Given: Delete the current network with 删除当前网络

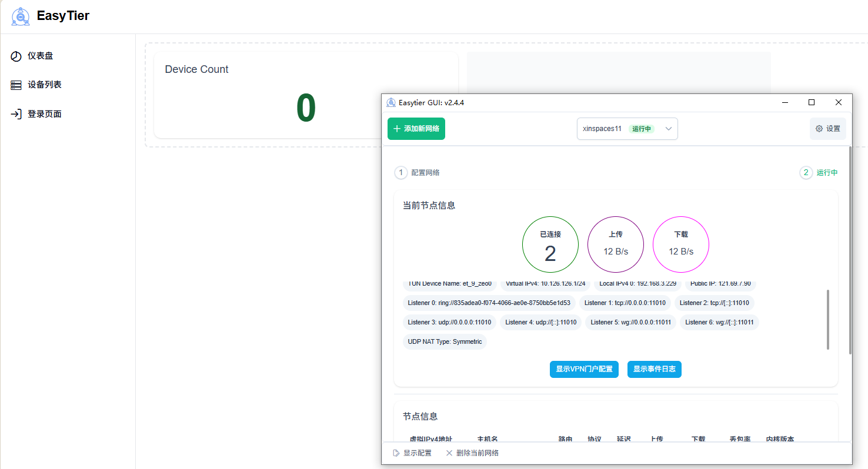Looking at the screenshot, I should click(x=472, y=453).
